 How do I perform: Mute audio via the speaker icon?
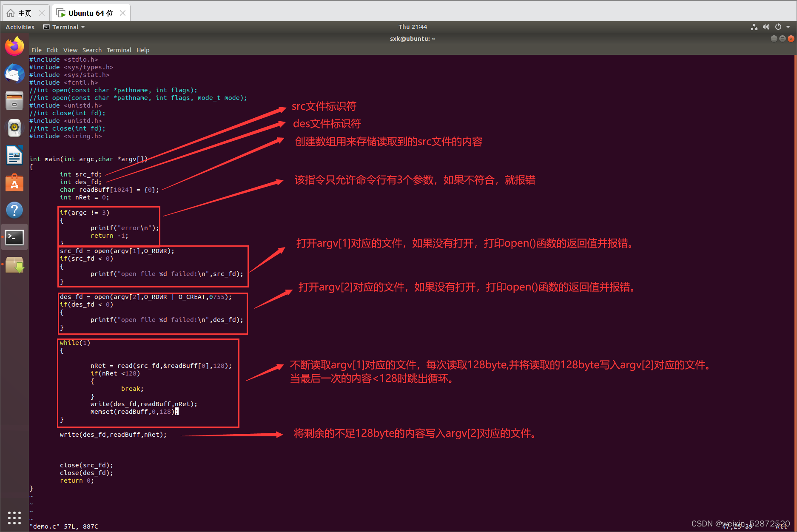tap(766, 27)
